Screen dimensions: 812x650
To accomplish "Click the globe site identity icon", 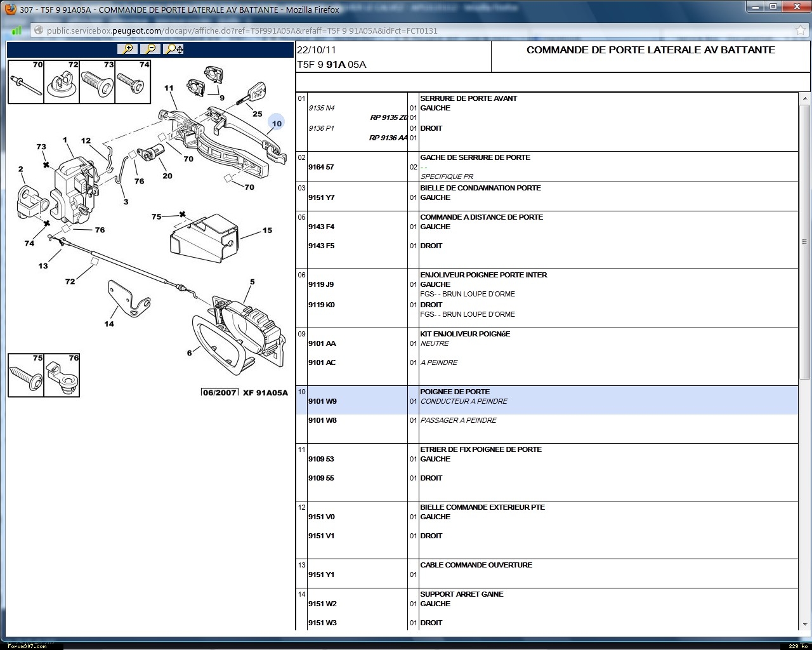I will [x=38, y=30].
